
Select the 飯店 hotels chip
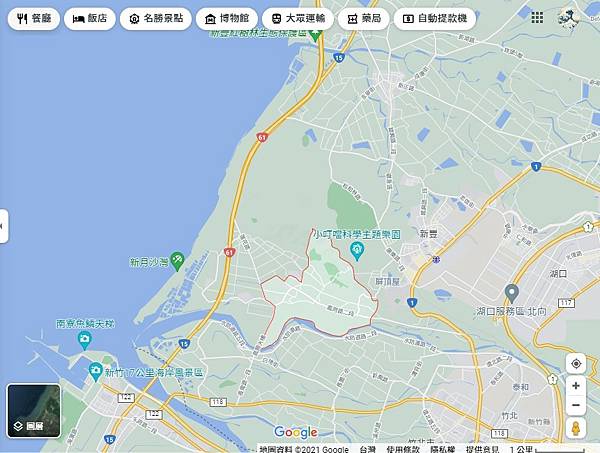[90, 19]
